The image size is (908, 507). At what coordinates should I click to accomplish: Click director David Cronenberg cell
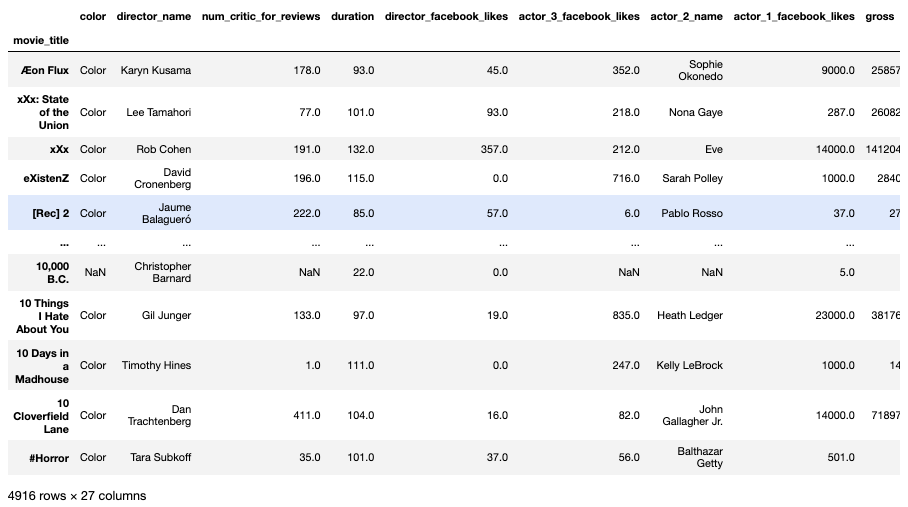point(162,178)
